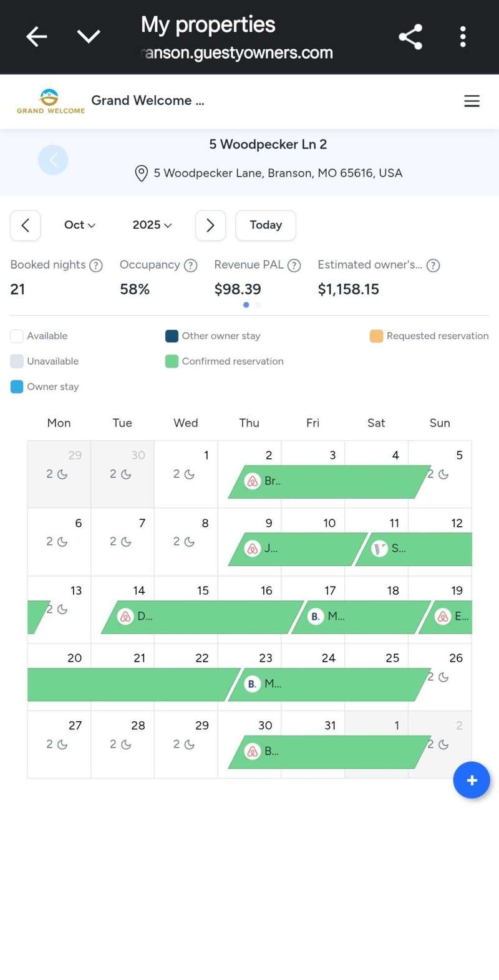This screenshot has height=980, width=499.
Task: Expand the browser tab chevron in top bar
Action: [89, 37]
